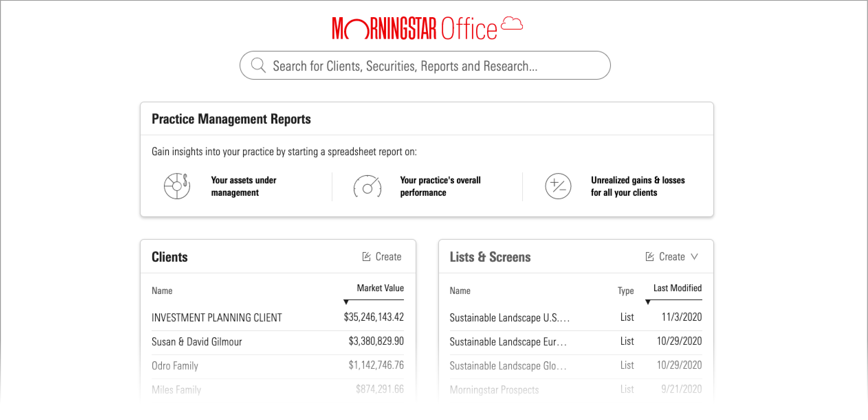Sort lists by the Last Modified column
The height and width of the screenshot is (420, 868).
(677, 288)
